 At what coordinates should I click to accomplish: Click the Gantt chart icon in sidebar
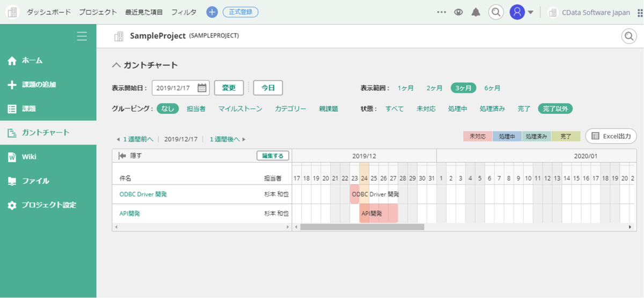(x=12, y=133)
